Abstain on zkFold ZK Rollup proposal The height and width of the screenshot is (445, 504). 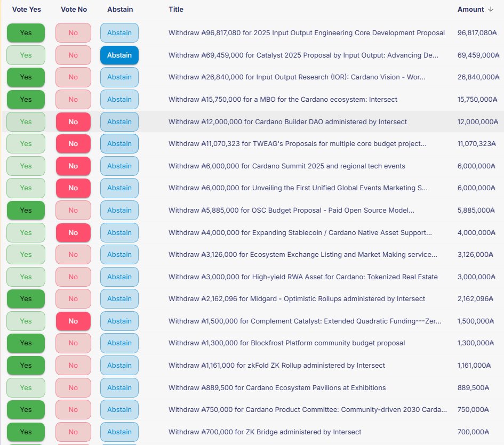119,365
